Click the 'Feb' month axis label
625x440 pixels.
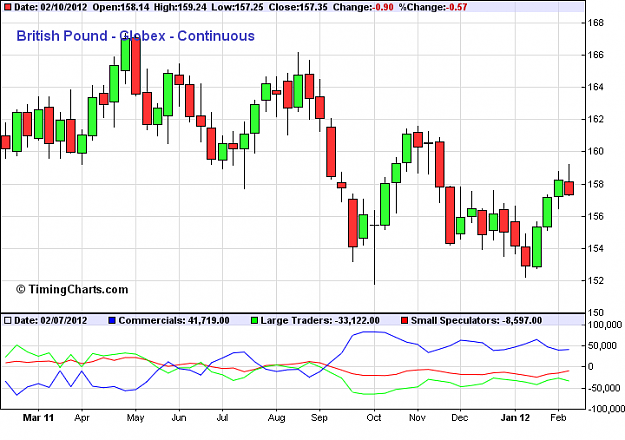[558, 418]
